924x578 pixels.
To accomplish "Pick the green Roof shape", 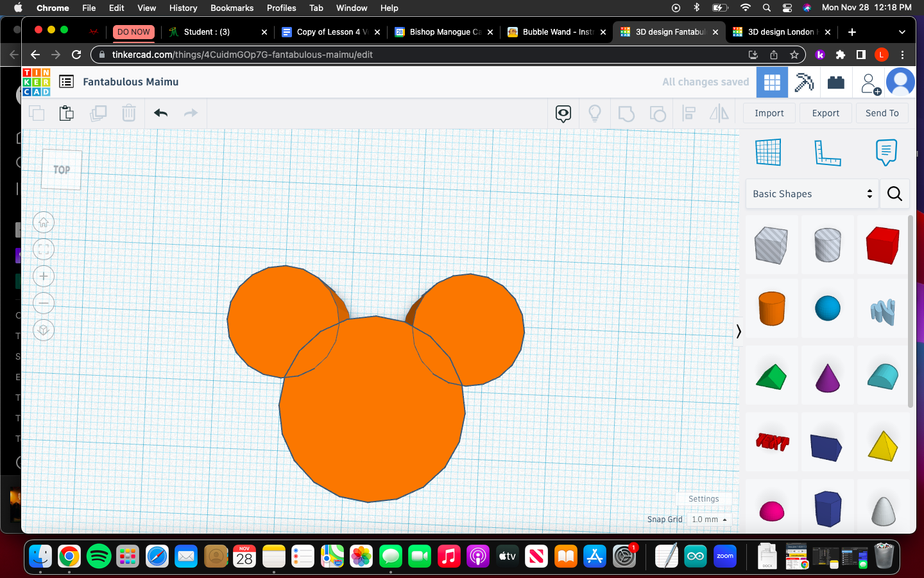I will (771, 377).
